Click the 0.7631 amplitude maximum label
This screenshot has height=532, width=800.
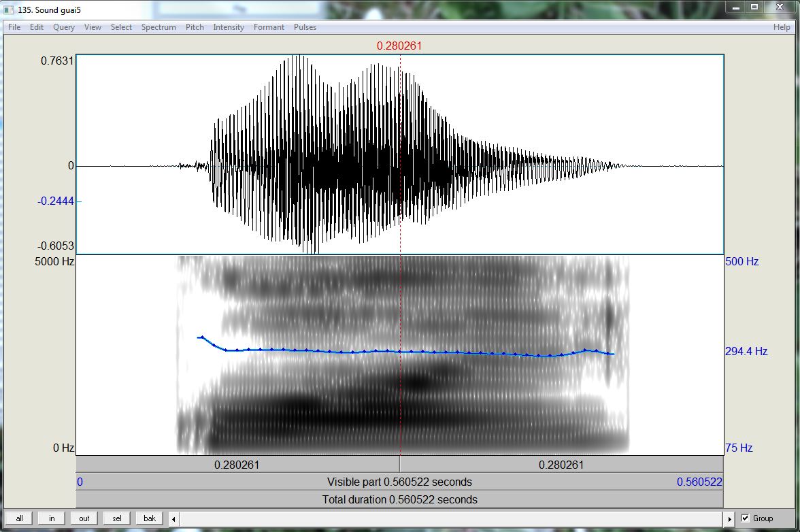(x=57, y=61)
